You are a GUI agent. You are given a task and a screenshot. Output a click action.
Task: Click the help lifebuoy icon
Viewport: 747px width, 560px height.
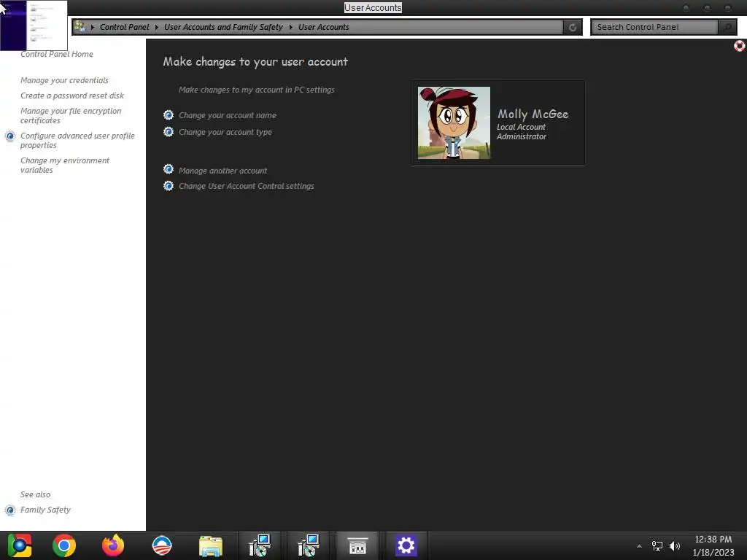pos(740,46)
